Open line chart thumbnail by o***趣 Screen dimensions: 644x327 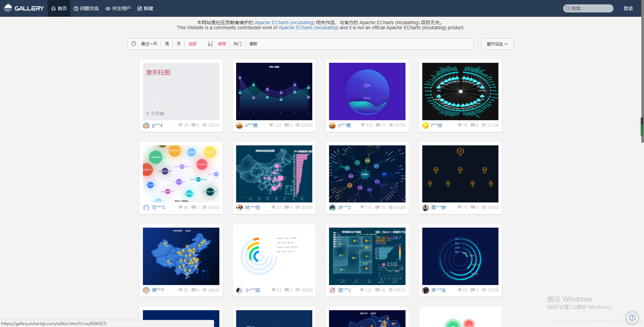coord(274,91)
